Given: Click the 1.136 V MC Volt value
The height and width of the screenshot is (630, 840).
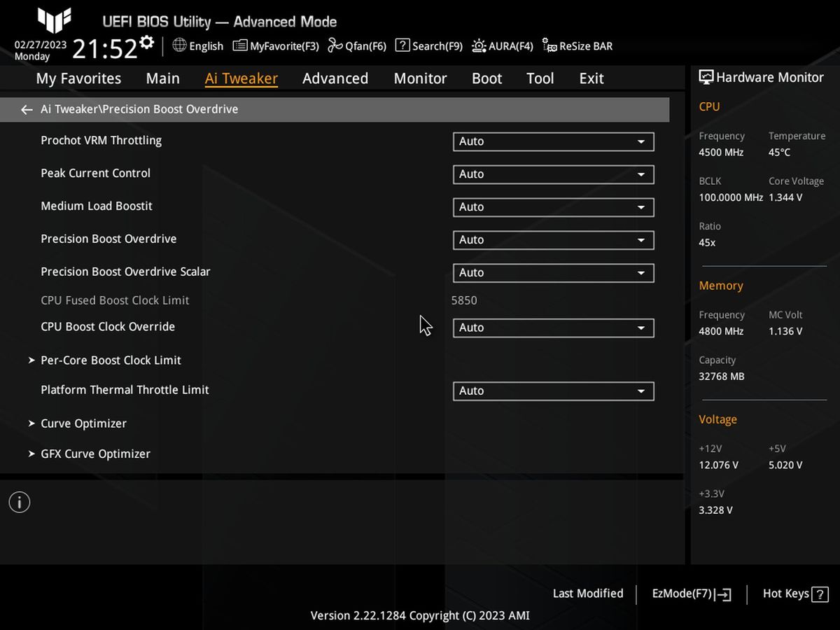Looking at the screenshot, I should [785, 331].
